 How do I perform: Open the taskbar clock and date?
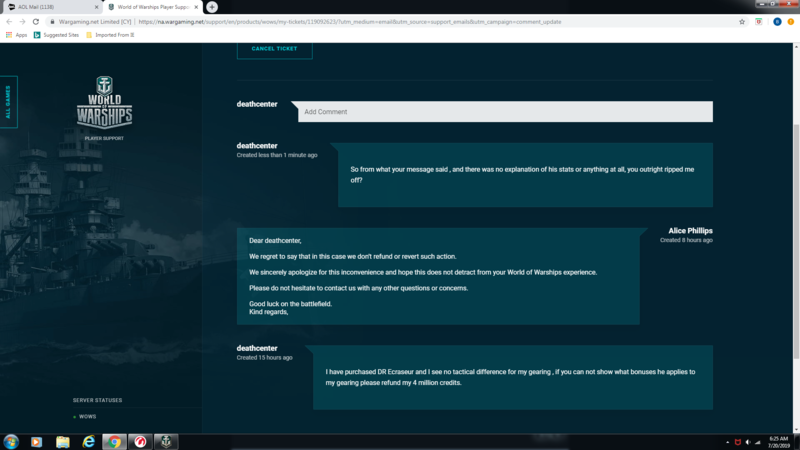(x=779, y=442)
